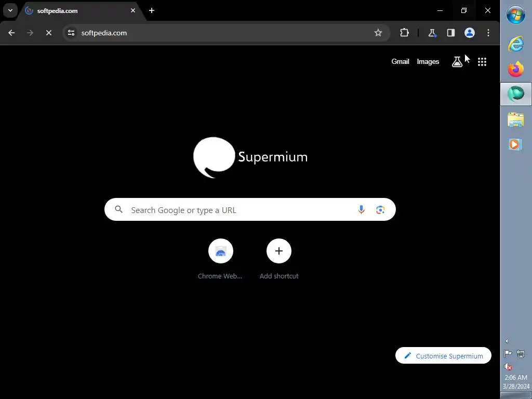Stop loading the page
This screenshot has height=399, width=532.
[x=48, y=33]
